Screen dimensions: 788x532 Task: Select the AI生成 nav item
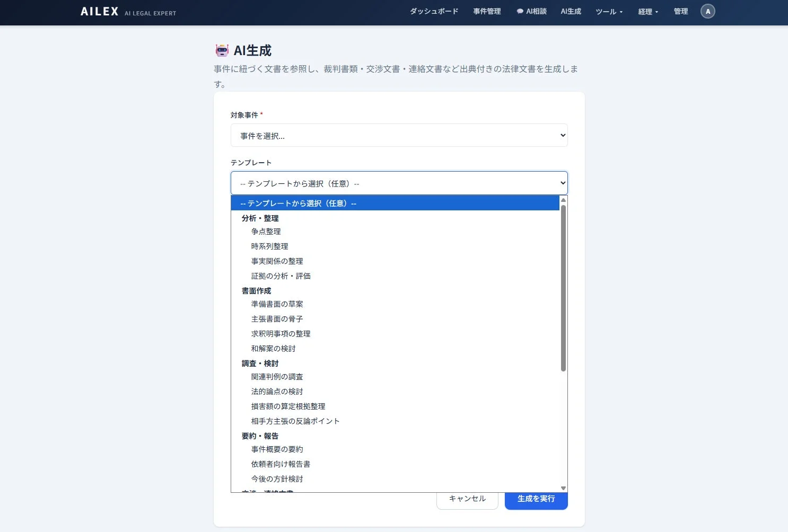[571, 11]
